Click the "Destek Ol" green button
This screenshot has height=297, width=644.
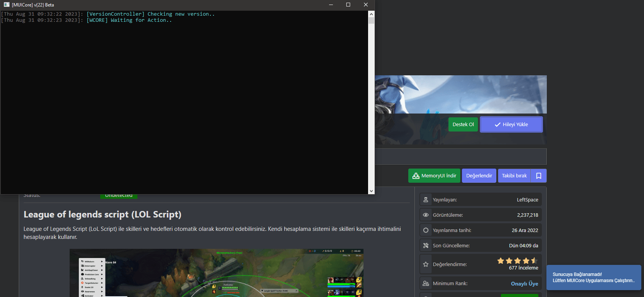tap(463, 124)
